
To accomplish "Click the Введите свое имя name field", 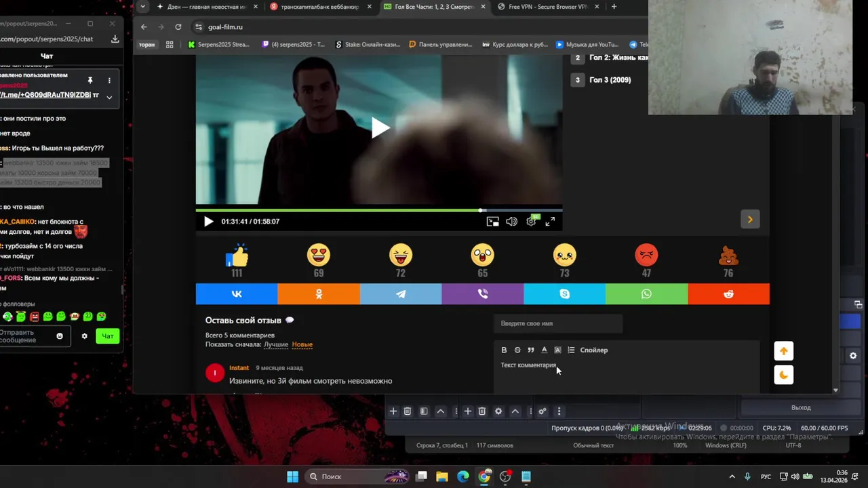I will (558, 323).
